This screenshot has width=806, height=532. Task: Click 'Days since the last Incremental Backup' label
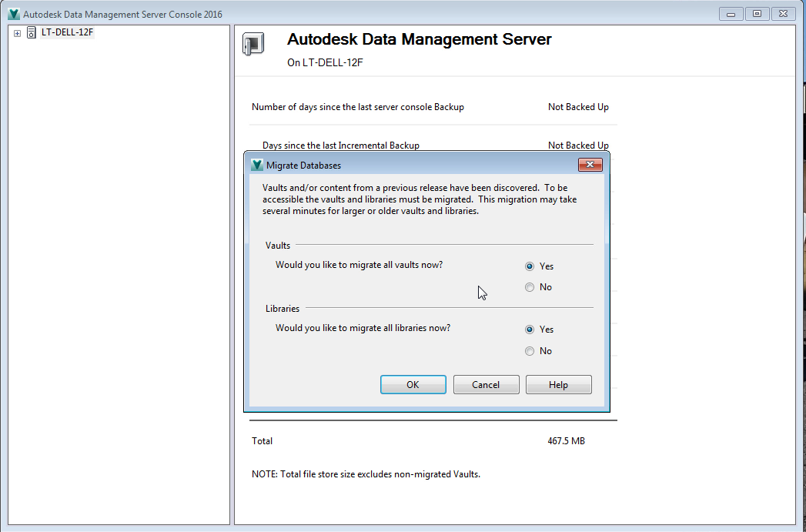[x=341, y=146]
